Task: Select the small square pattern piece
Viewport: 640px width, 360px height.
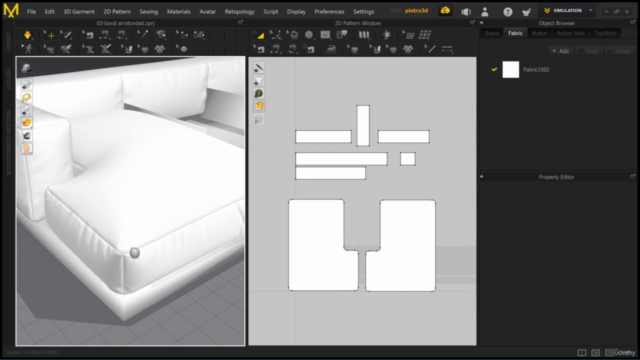Action: [408, 159]
